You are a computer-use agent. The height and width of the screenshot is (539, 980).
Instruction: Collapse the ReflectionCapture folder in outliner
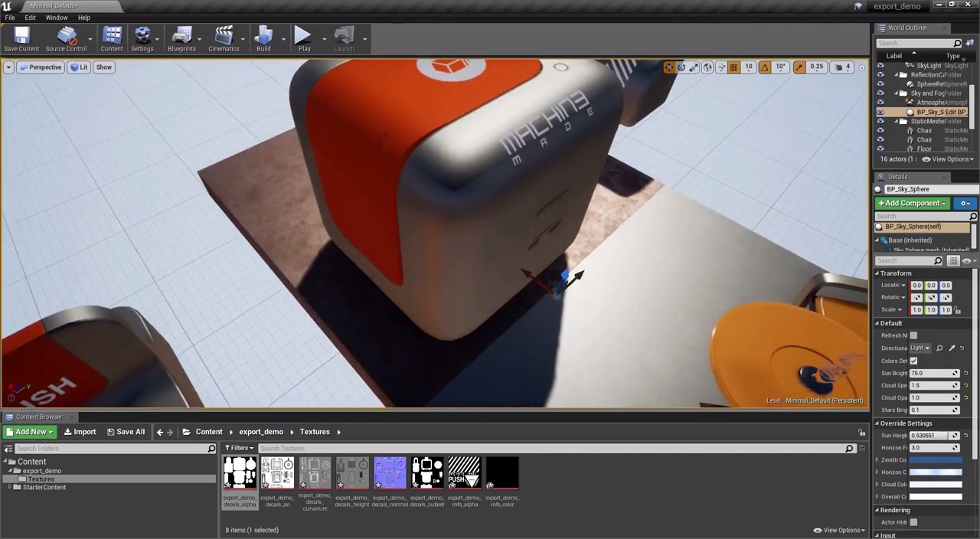point(896,75)
